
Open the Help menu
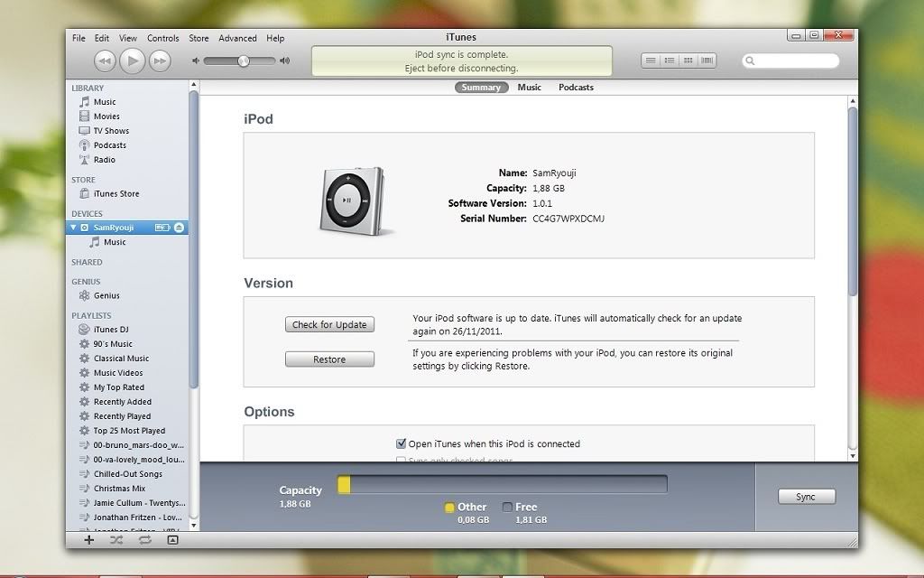pyautogui.click(x=275, y=38)
